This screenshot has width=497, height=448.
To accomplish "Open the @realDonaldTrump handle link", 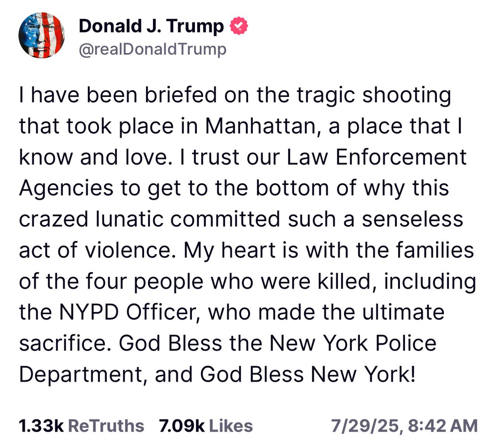I will point(153,50).
